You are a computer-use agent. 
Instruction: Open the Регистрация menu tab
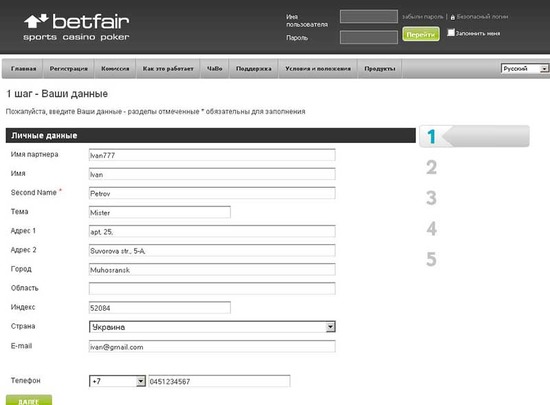click(x=68, y=68)
